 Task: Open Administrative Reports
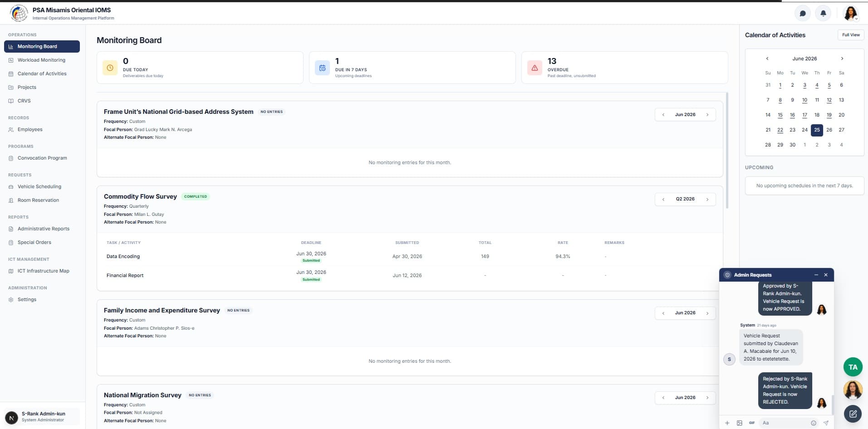tap(42, 229)
